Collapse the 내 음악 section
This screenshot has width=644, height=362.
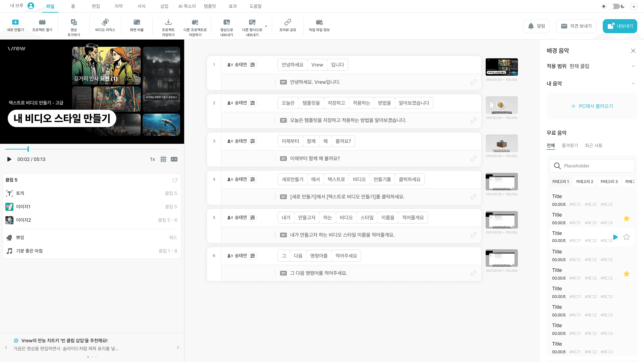[633, 83]
